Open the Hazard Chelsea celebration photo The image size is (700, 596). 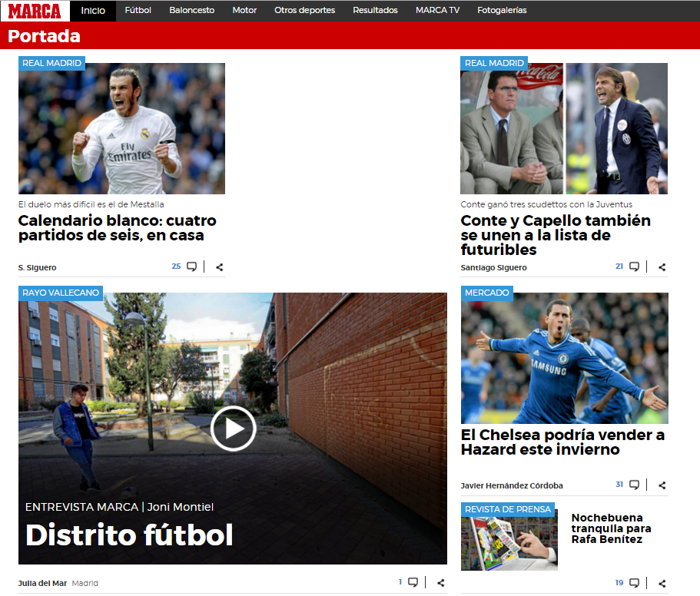[x=564, y=358]
